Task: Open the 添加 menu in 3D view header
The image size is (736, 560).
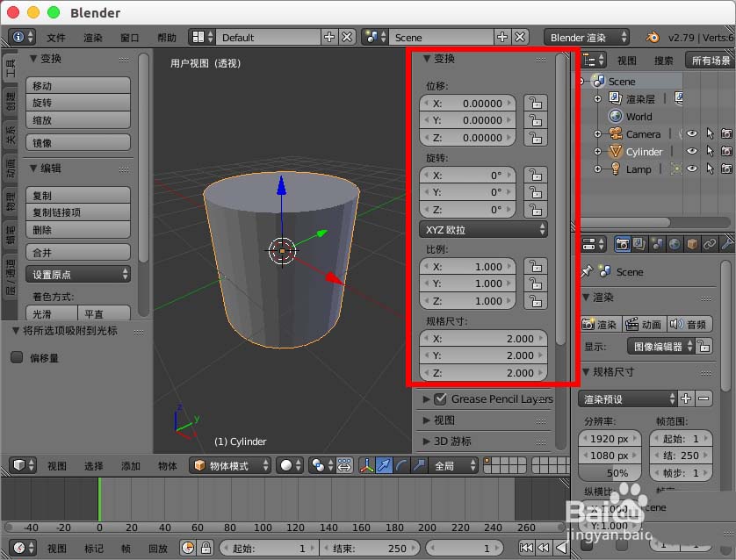Action: [131, 466]
